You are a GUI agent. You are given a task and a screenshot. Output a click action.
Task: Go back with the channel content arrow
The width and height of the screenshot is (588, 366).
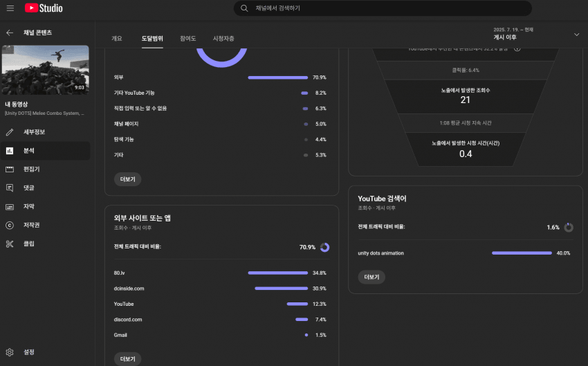coord(10,33)
